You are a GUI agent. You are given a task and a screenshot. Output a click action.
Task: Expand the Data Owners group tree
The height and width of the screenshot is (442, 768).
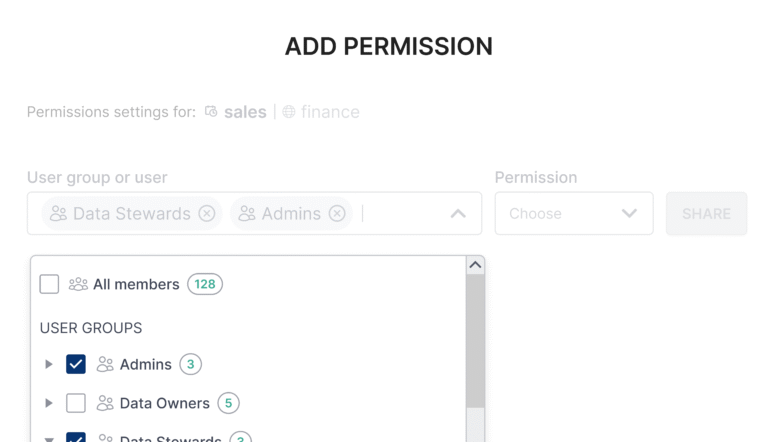point(48,403)
